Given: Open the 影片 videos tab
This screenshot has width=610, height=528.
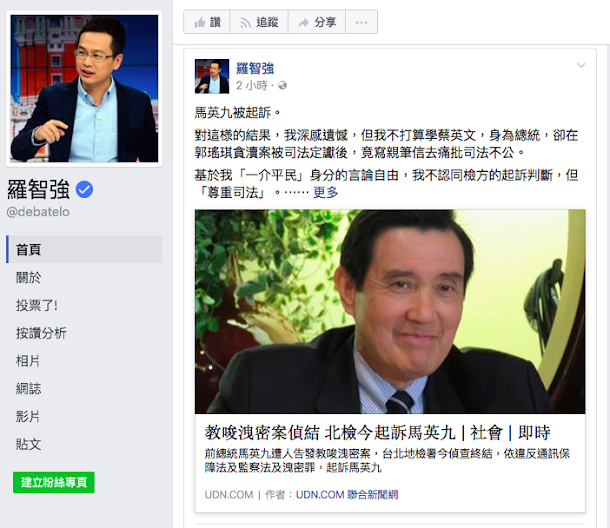Looking at the screenshot, I should pyautogui.click(x=28, y=416).
